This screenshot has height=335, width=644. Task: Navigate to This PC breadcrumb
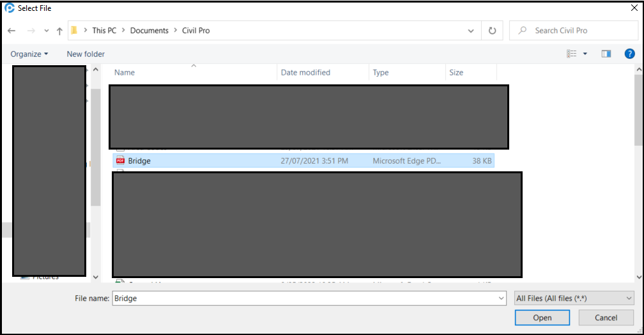tap(104, 31)
